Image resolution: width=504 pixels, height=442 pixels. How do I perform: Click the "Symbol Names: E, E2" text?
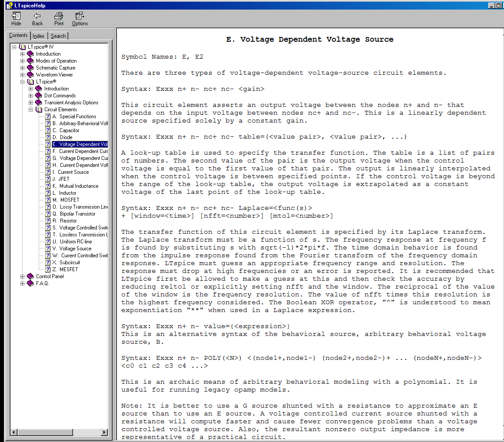pos(162,57)
